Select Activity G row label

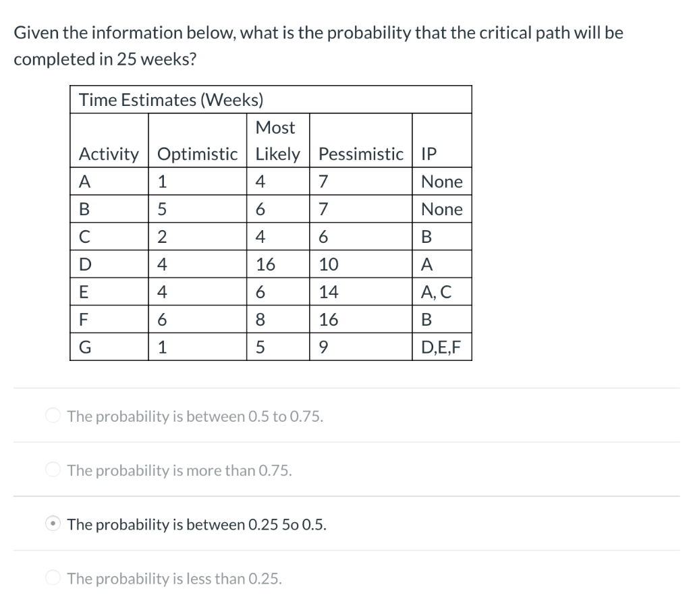[85, 347]
